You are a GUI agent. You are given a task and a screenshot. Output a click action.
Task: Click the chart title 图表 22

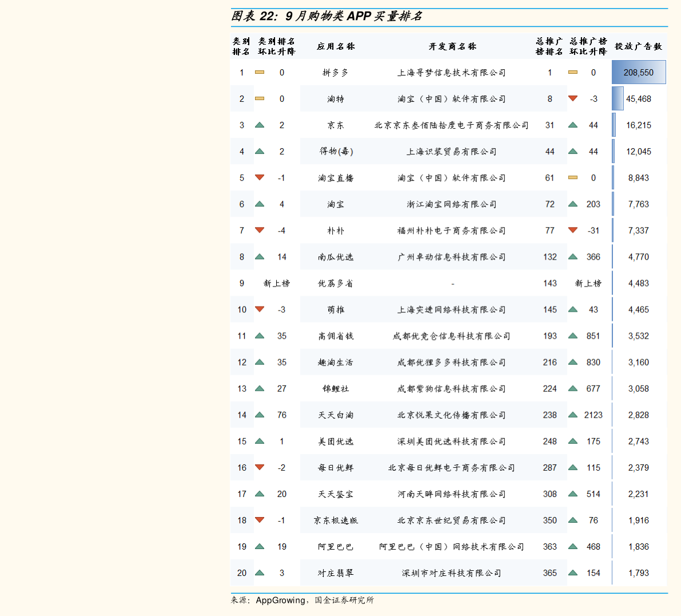click(x=326, y=16)
